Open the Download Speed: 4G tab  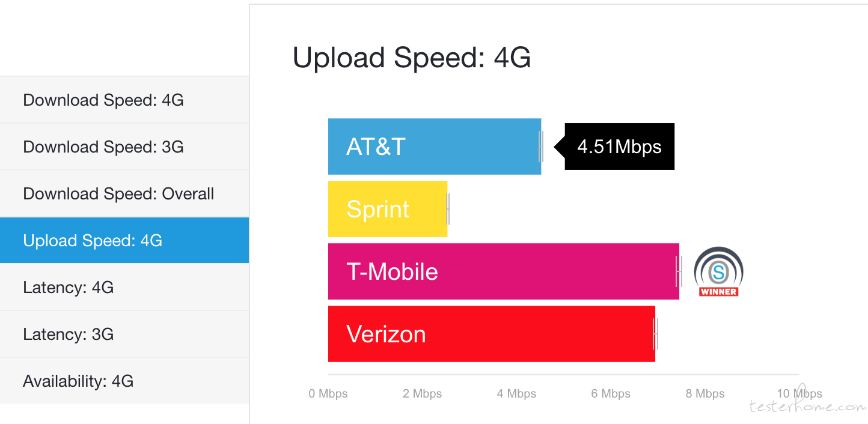pyautogui.click(x=124, y=100)
